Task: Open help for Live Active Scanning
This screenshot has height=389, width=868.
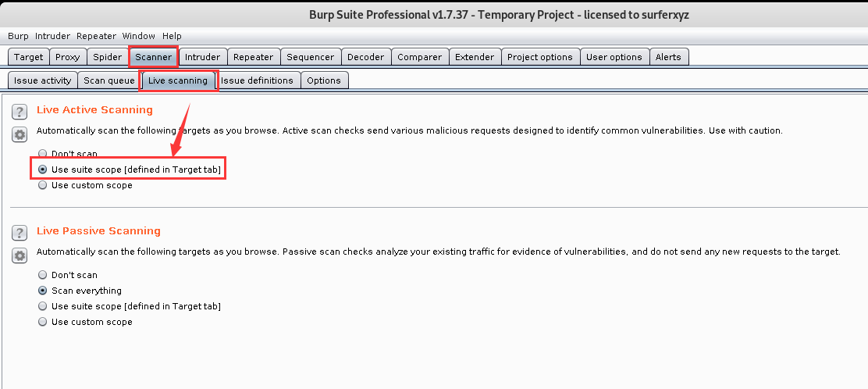Action: pyautogui.click(x=20, y=112)
